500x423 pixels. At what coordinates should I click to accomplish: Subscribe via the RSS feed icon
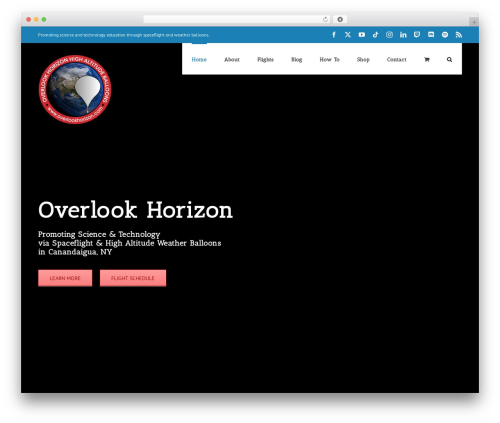pyautogui.click(x=459, y=35)
